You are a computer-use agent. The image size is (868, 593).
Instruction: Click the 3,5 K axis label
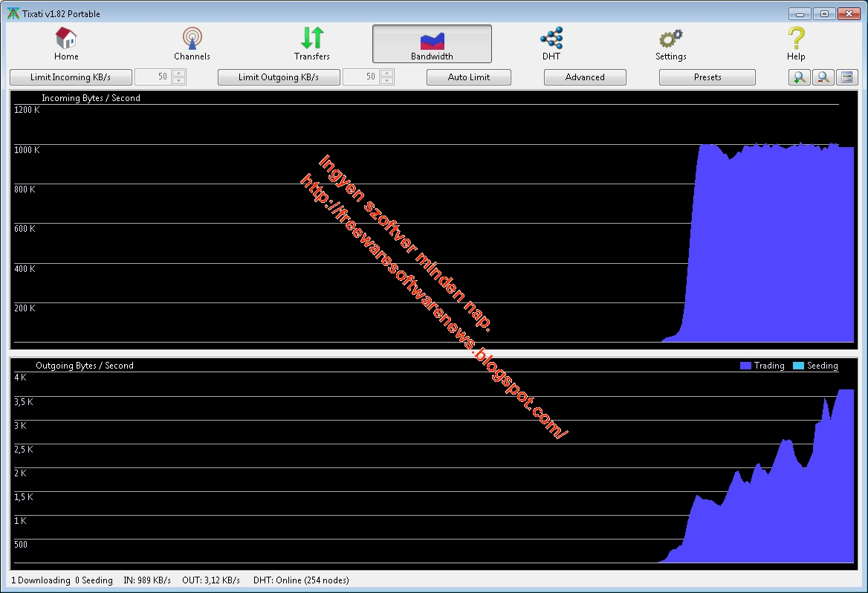point(24,402)
